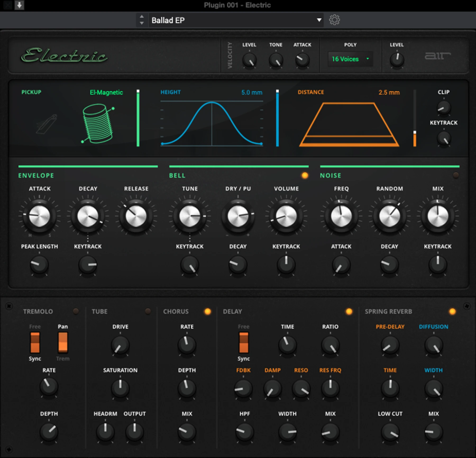Select the electrostatic pickup icon
476x458 pixels.
tap(47, 124)
